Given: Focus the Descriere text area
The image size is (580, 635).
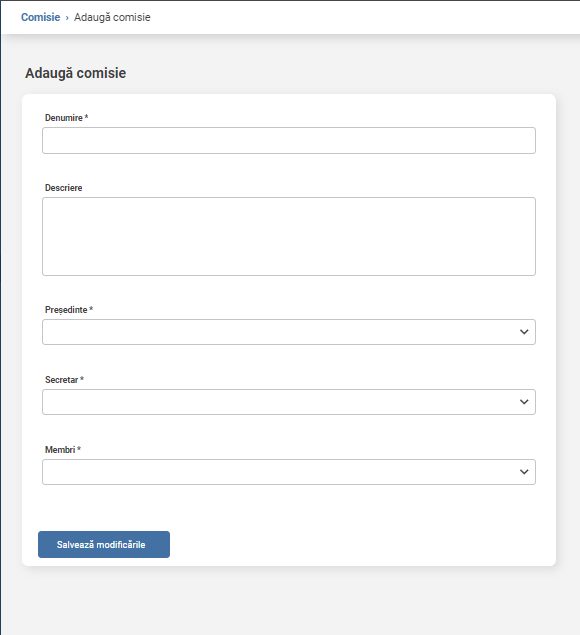Looking at the screenshot, I should (289, 237).
